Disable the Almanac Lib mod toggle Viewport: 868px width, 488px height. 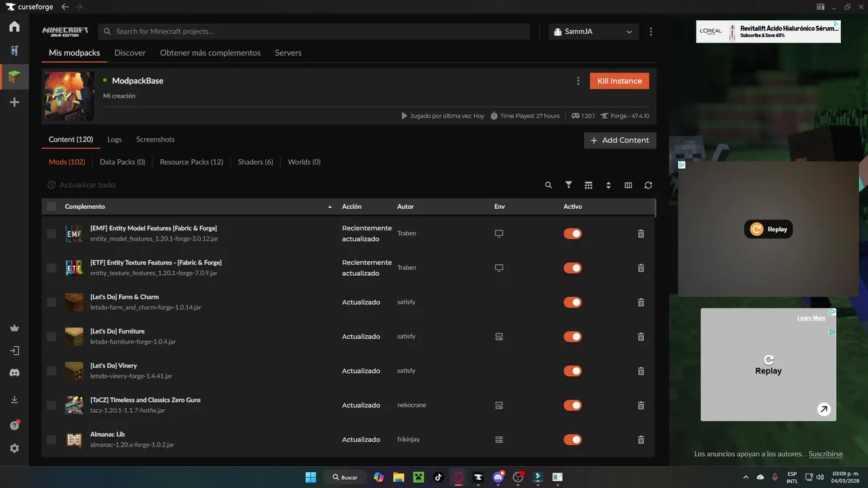(573, 440)
